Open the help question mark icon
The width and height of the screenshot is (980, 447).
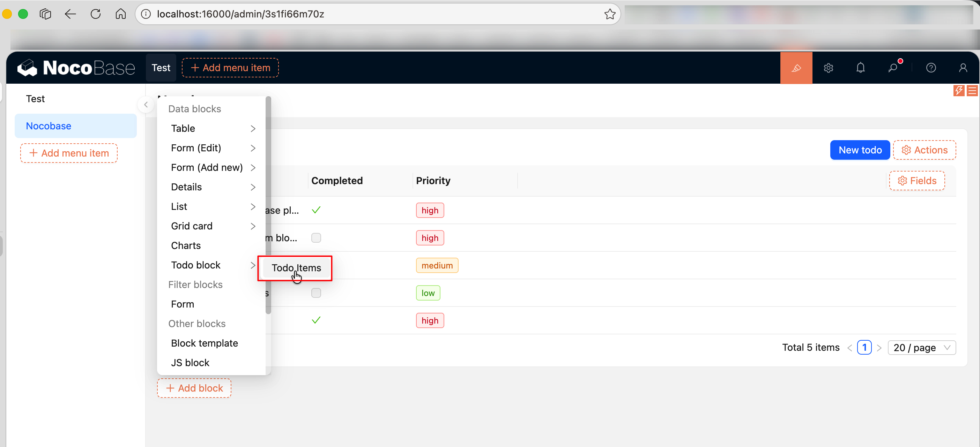pyautogui.click(x=930, y=68)
